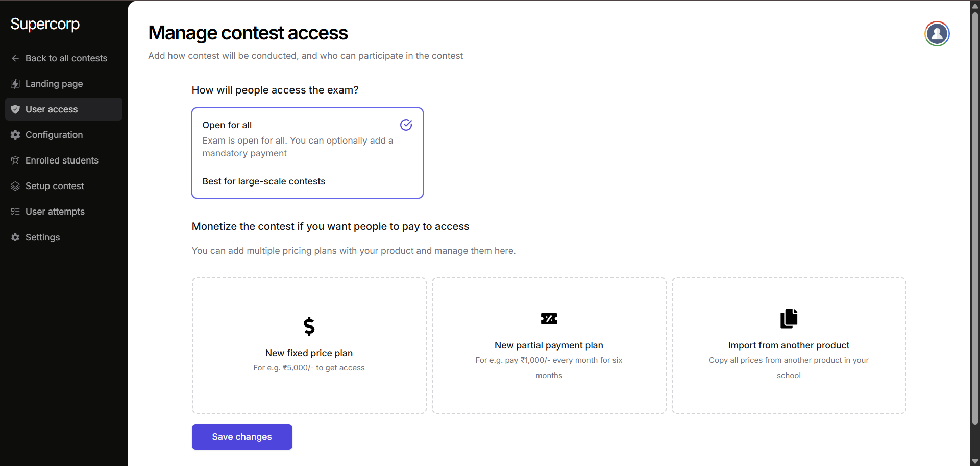980x466 pixels.
Task: Click the User attempts list icon
Action: (x=15, y=212)
